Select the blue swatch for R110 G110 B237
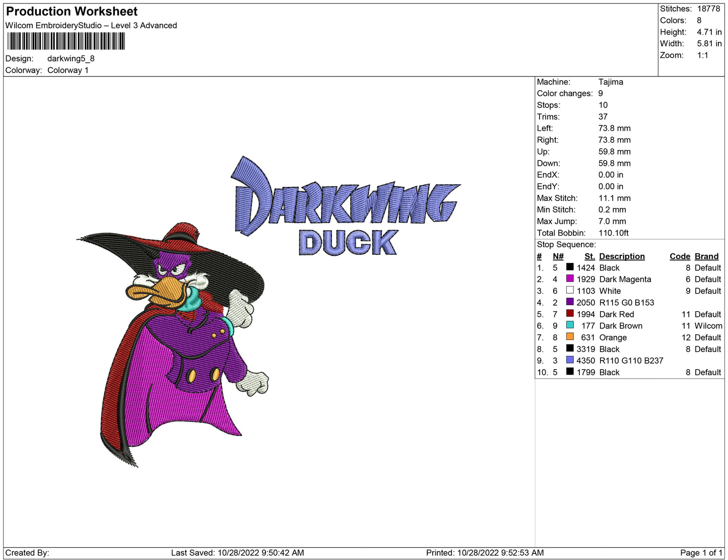728x560 pixels. [x=570, y=360]
